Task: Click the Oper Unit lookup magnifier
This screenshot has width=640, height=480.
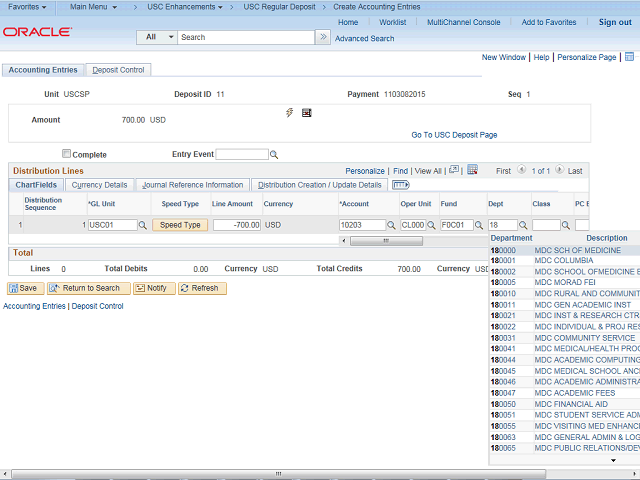Action: point(433,225)
